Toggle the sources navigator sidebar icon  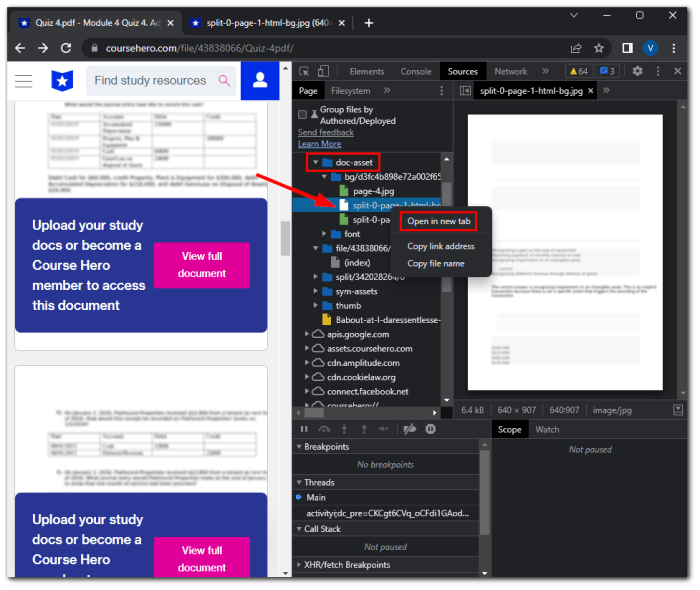(465, 91)
